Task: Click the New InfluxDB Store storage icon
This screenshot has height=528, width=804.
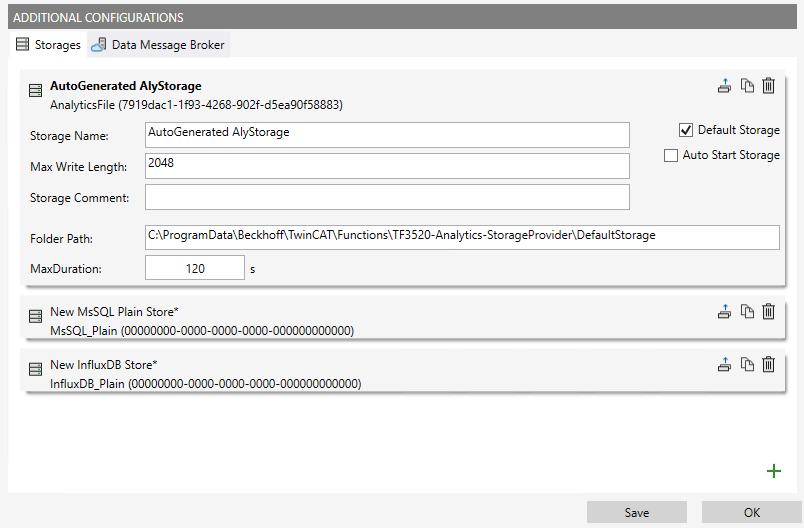Action: [35, 369]
